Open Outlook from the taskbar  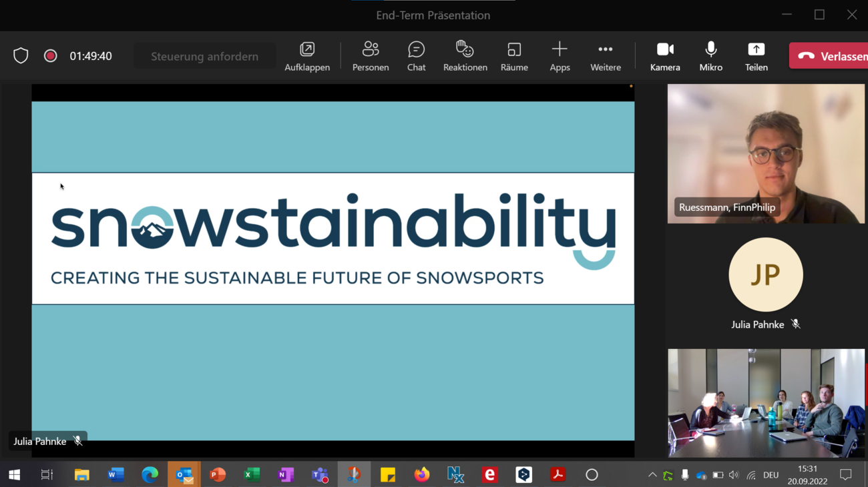pos(184,475)
